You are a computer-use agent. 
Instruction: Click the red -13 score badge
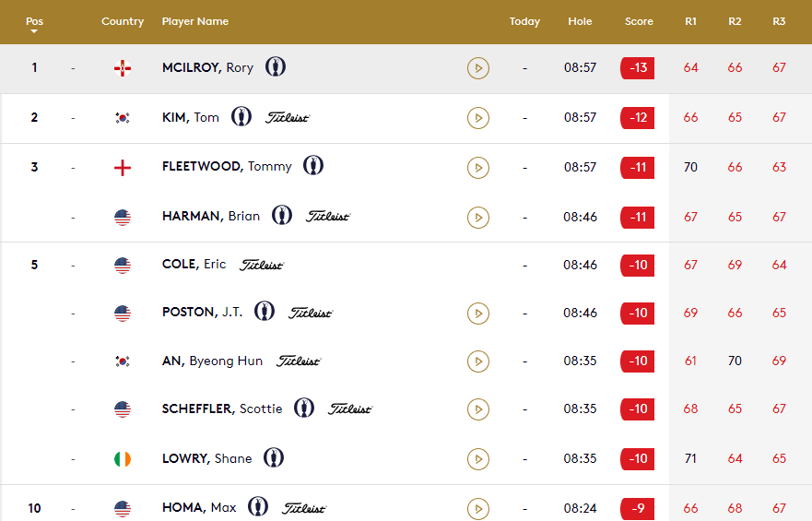point(638,68)
